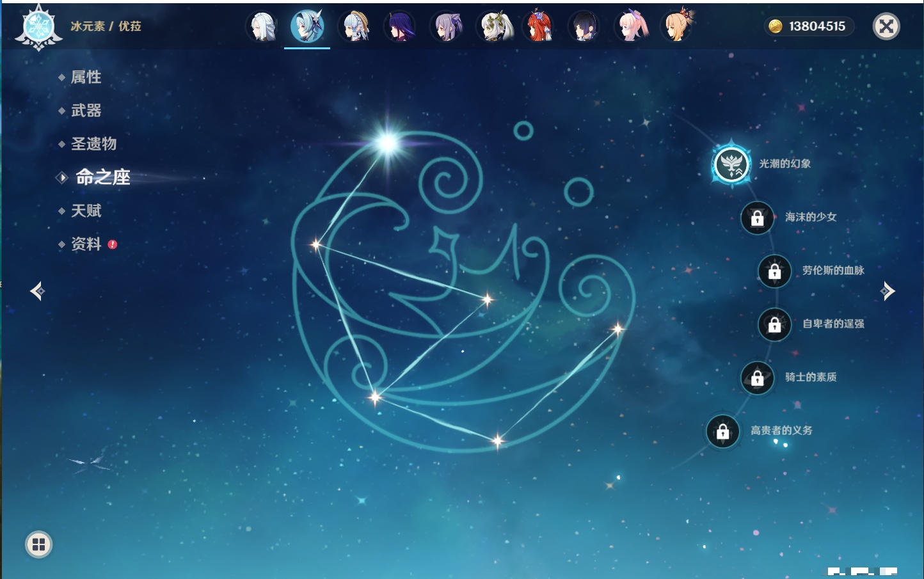Select the 劳伦斯的血脉 label text
This screenshot has width=924, height=579.
[x=834, y=270]
